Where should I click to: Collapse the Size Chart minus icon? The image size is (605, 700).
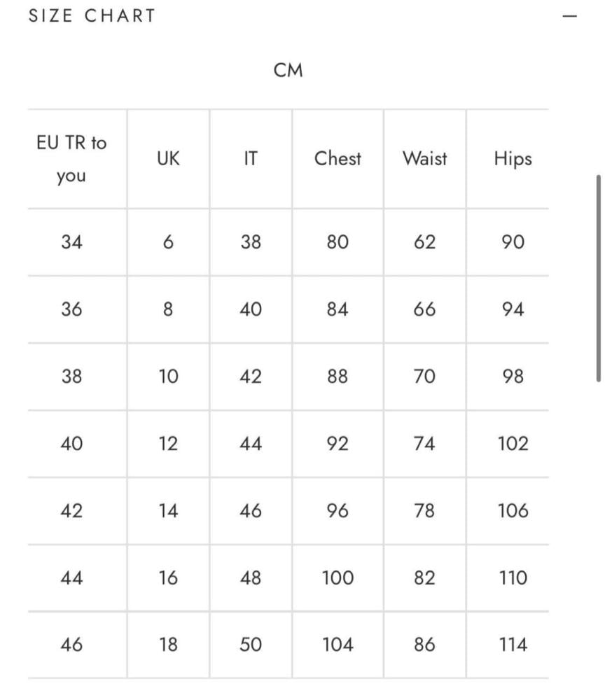tap(570, 16)
